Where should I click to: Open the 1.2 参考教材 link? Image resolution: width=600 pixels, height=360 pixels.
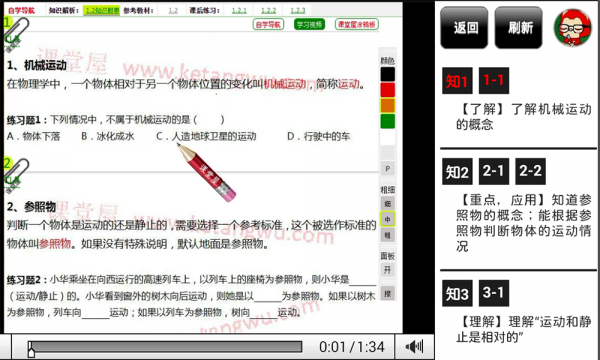click(x=173, y=10)
